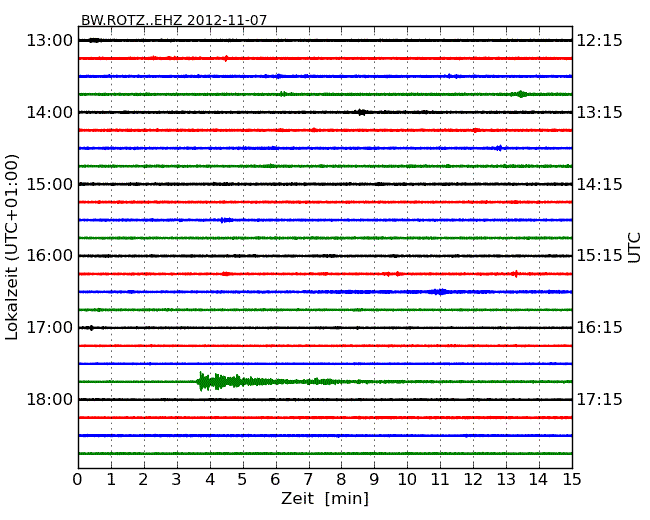Click the plot title BW.ROTZ..EHZ 2012-11-07
This screenshot has height=520, width=650.
174,20
